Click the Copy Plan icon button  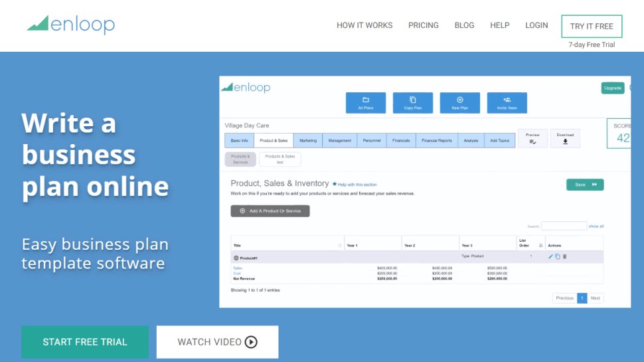[x=413, y=103]
